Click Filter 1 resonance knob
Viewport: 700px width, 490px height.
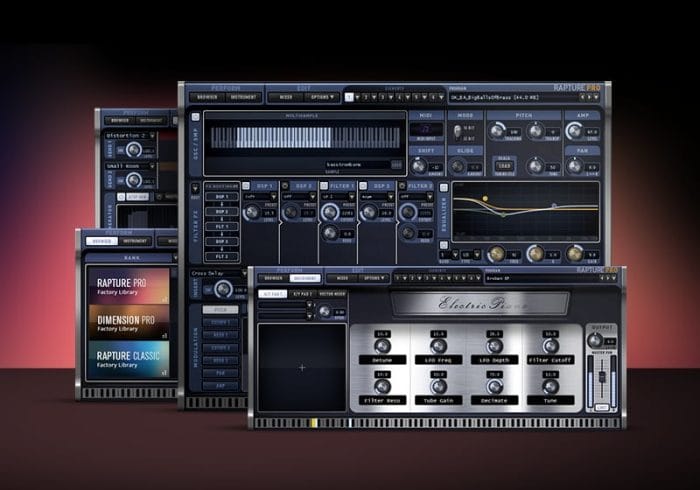(330, 233)
